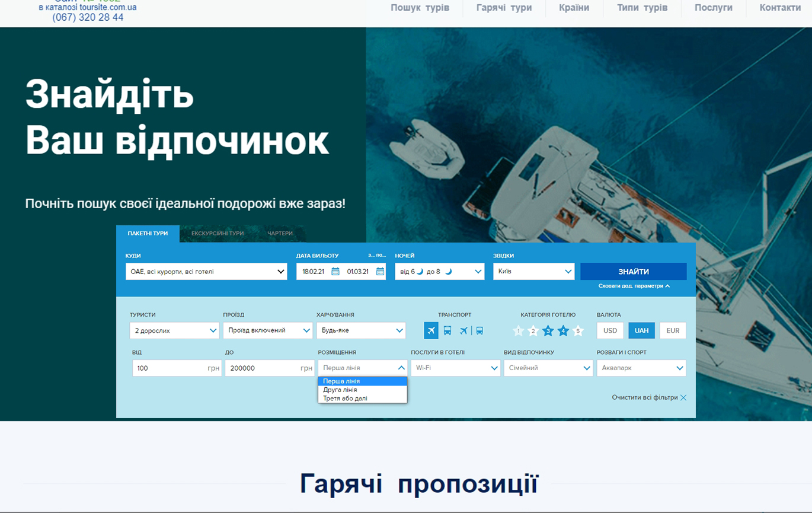Open the Туристи travelers dropdown

pyautogui.click(x=174, y=330)
